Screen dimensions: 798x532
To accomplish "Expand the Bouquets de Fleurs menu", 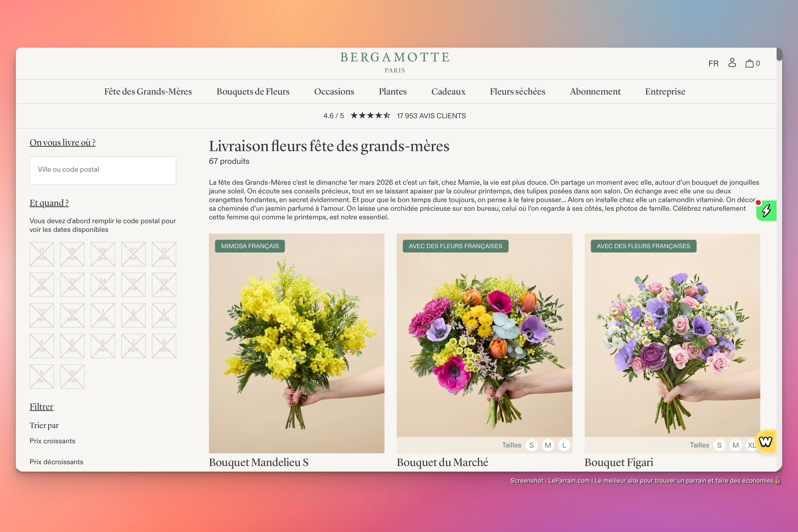I will point(253,92).
